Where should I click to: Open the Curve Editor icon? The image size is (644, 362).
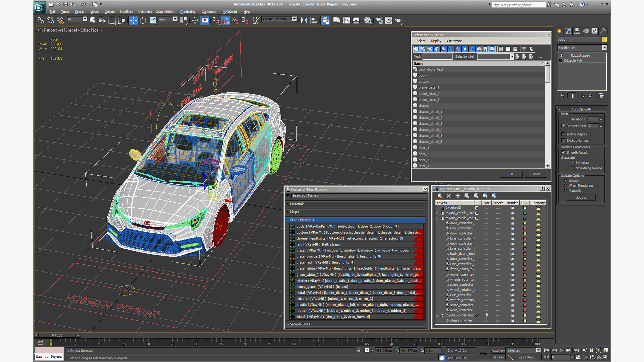[346, 20]
